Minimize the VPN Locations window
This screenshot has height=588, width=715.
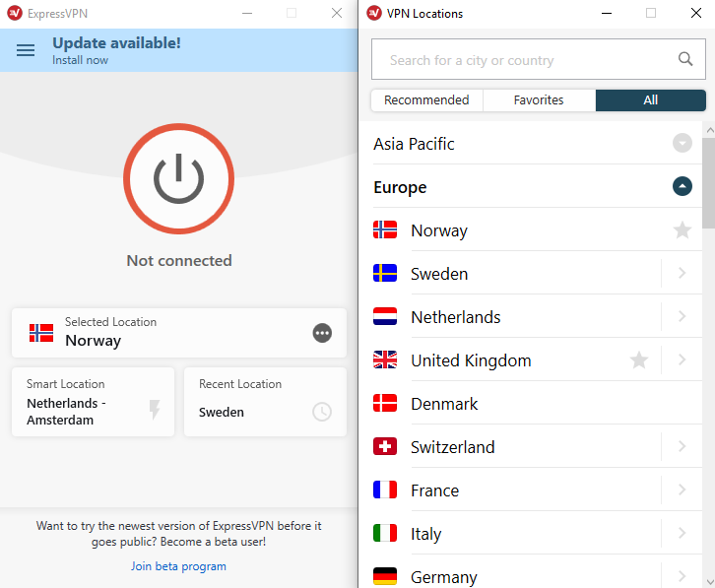click(x=607, y=13)
